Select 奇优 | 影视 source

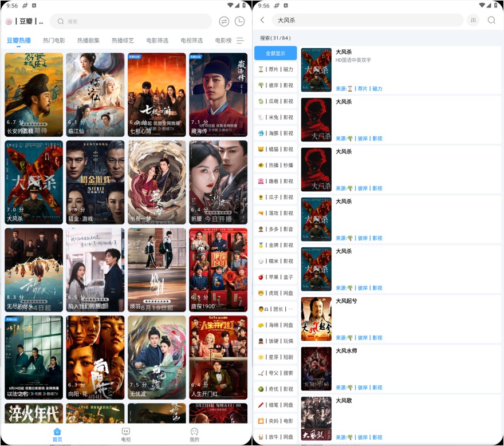tap(275, 389)
